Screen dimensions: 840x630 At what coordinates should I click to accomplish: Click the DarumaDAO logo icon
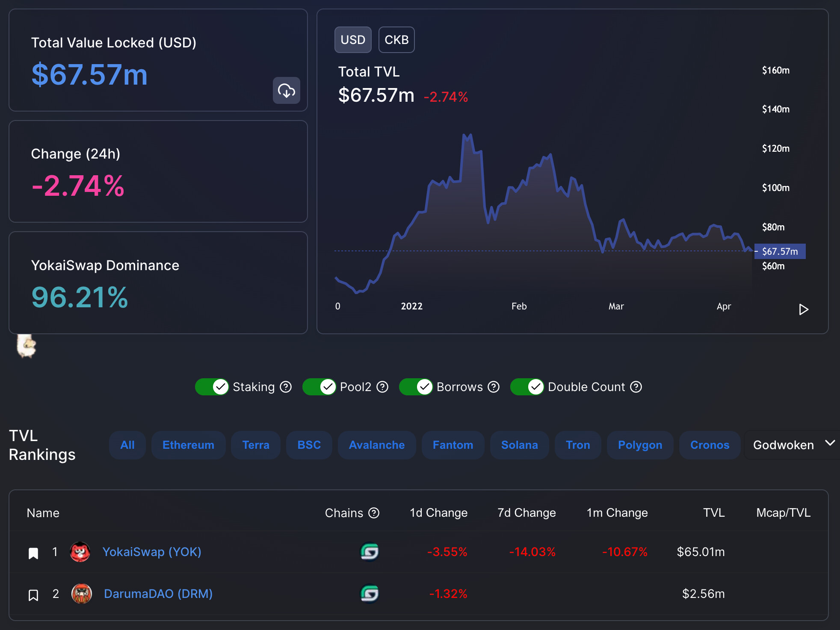81,594
